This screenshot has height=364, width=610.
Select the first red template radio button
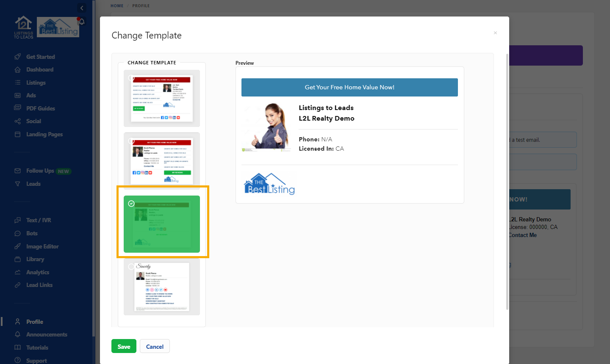point(131,78)
